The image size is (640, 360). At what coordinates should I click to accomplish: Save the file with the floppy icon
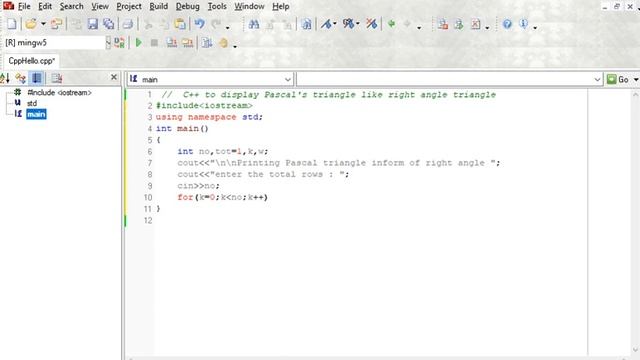click(93, 24)
